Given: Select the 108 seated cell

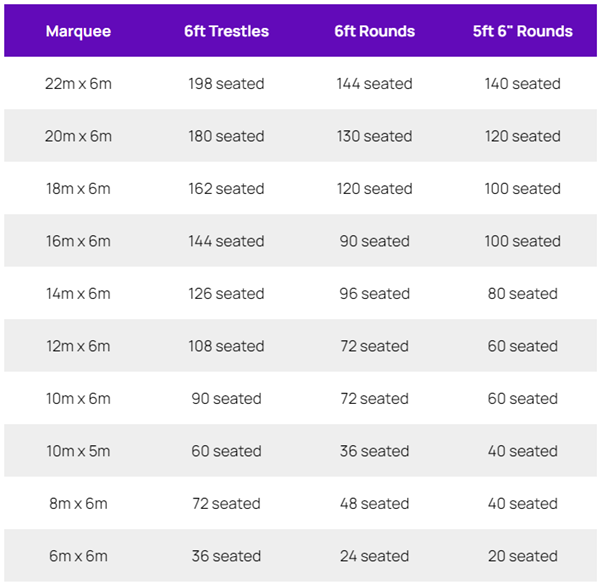Looking at the screenshot, I should click(227, 346).
